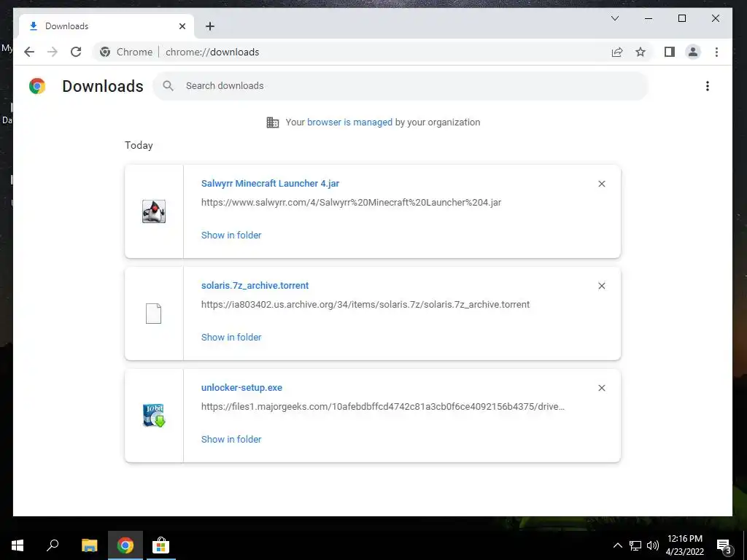This screenshot has width=747, height=560.
Task: Reload the Downloads page
Action: pyautogui.click(x=76, y=52)
